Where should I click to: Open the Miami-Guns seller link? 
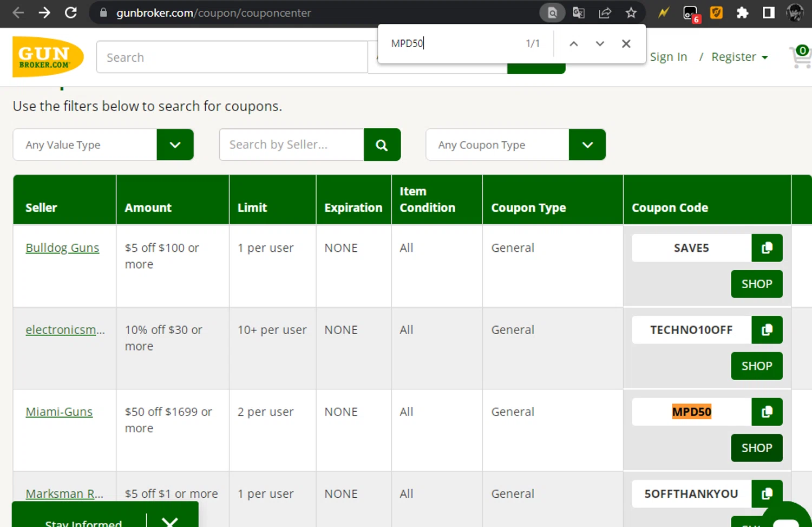tap(59, 412)
